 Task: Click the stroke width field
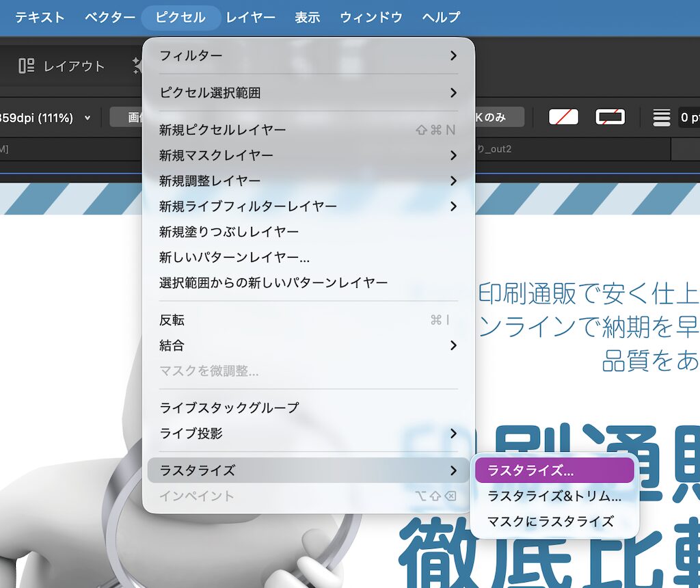(688, 118)
